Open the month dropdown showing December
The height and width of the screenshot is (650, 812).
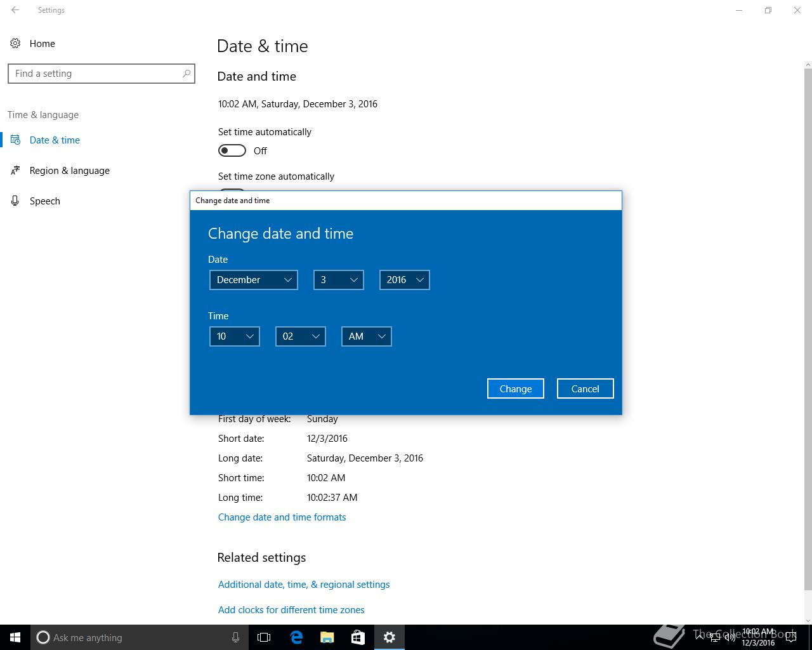click(254, 280)
